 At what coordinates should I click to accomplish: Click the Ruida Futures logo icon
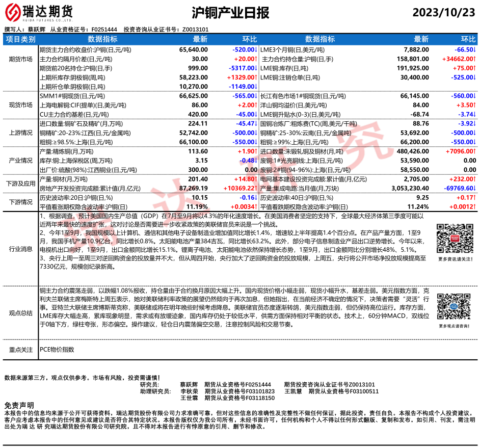[x=16, y=12]
